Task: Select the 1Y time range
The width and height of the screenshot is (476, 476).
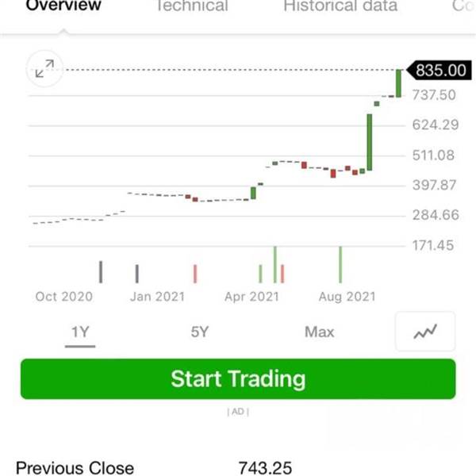Action: [80, 332]
